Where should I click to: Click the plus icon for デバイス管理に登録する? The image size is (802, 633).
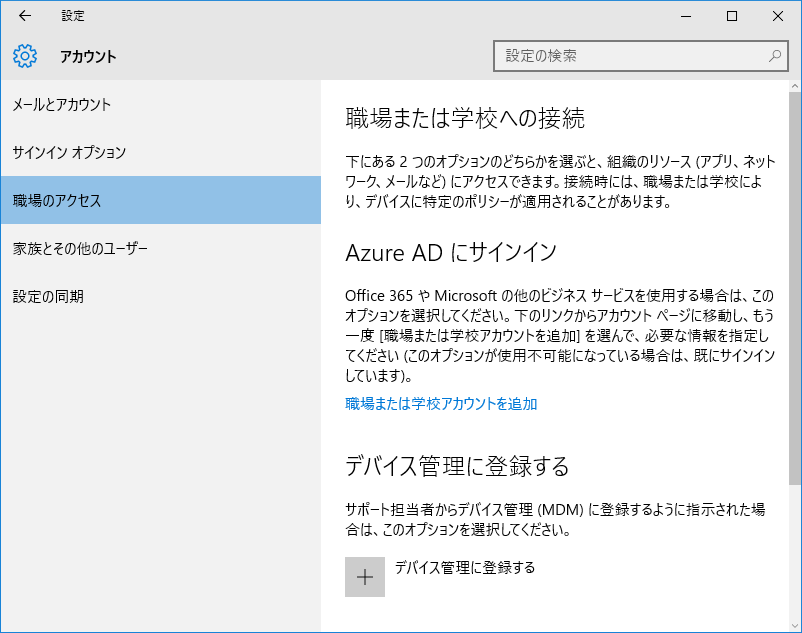[365, 577]
